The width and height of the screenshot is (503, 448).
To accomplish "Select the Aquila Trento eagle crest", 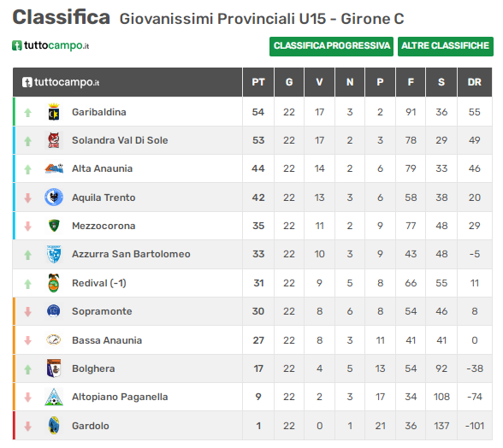I will point(54,197).
